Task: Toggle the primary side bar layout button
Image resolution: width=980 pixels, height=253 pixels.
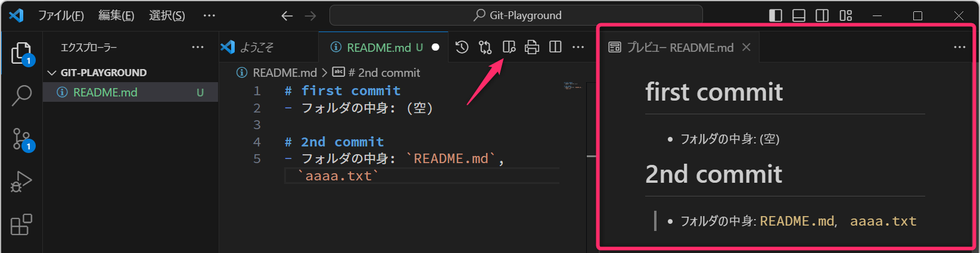Action: point(776,15)
